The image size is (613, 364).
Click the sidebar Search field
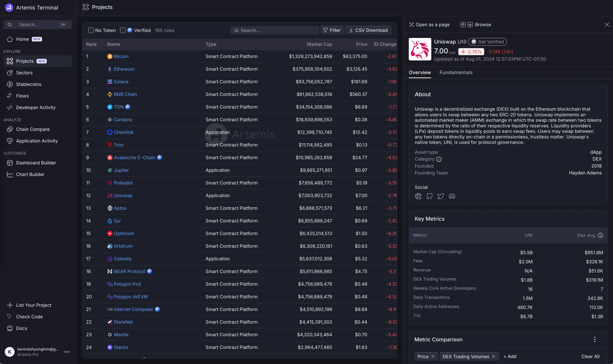(38, 25)
